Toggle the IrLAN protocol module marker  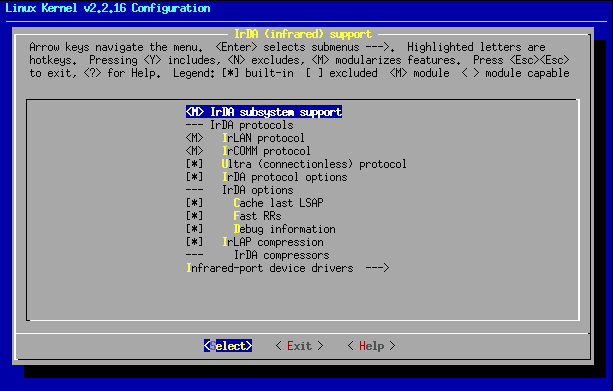[194, 138]
